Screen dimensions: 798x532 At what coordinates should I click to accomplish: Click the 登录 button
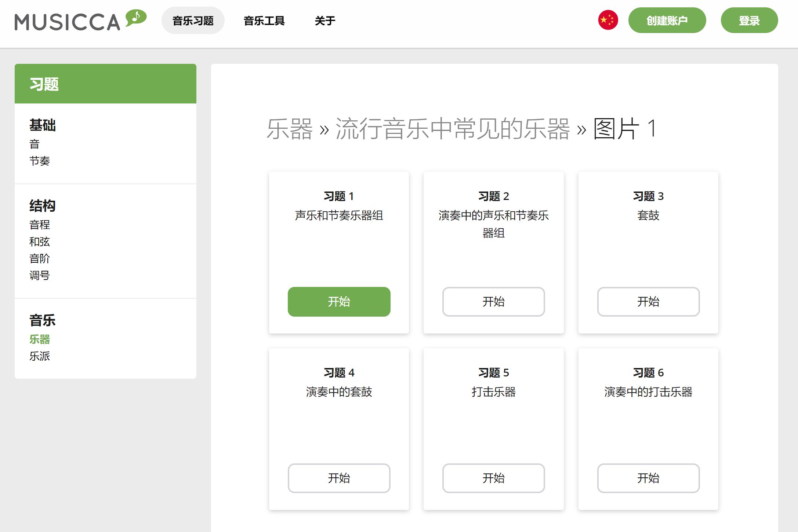(749, 21)
